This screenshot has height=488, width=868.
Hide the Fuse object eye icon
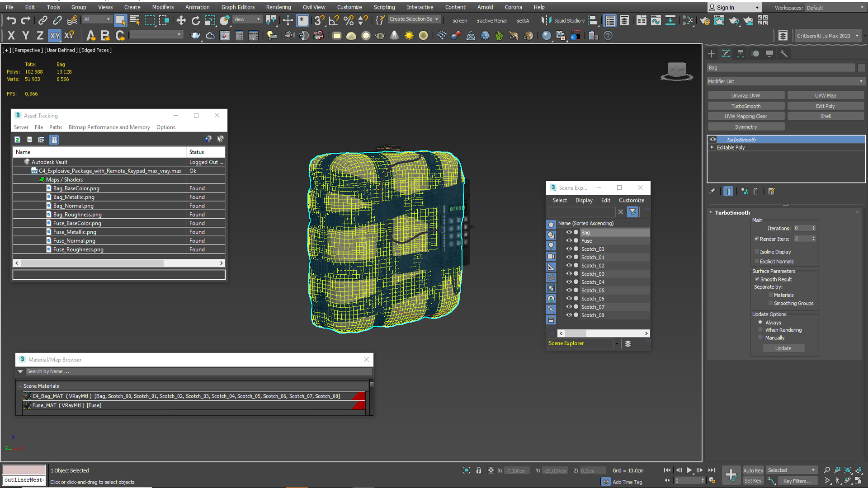(569, 241)
